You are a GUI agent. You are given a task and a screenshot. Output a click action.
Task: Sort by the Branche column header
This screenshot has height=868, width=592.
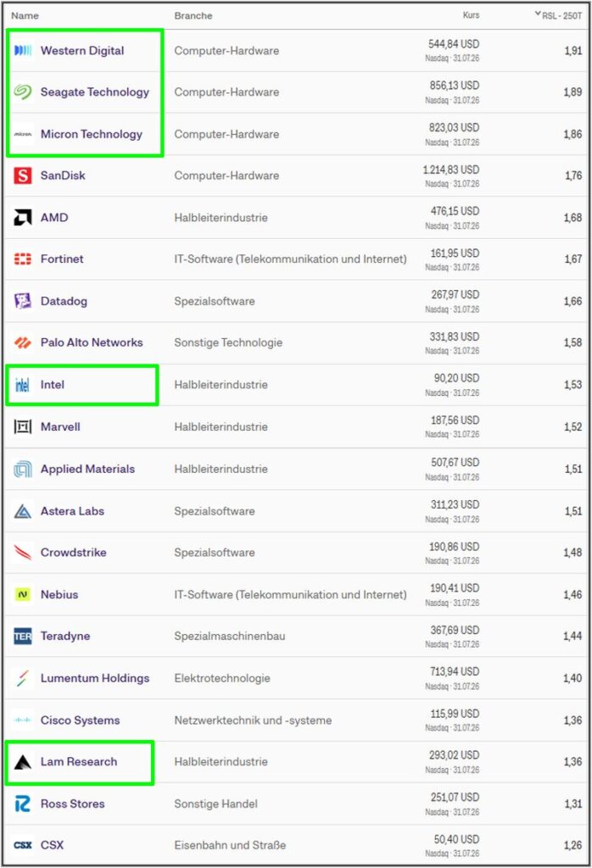193,15
